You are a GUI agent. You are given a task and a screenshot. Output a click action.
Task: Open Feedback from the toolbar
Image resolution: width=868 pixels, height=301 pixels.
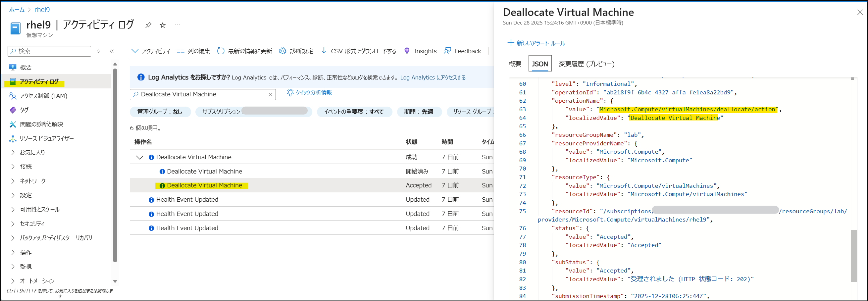[462, 51]
